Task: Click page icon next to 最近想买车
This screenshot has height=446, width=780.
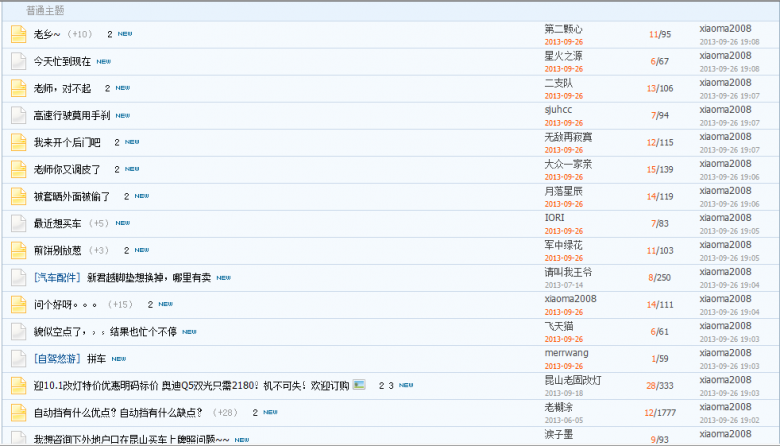Action: pos(18,223)
